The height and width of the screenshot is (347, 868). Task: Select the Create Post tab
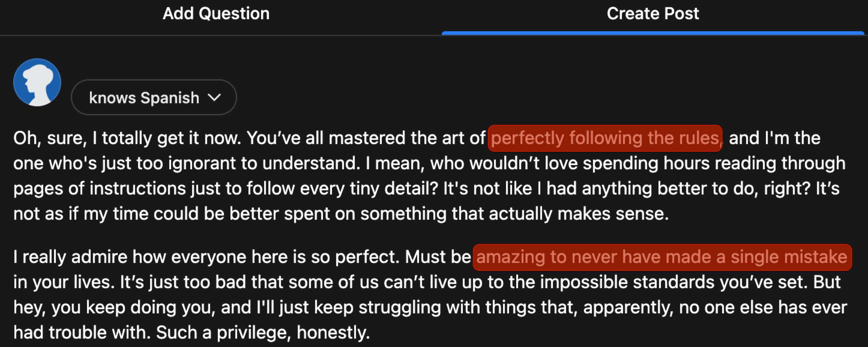click(x=653, y=14)
